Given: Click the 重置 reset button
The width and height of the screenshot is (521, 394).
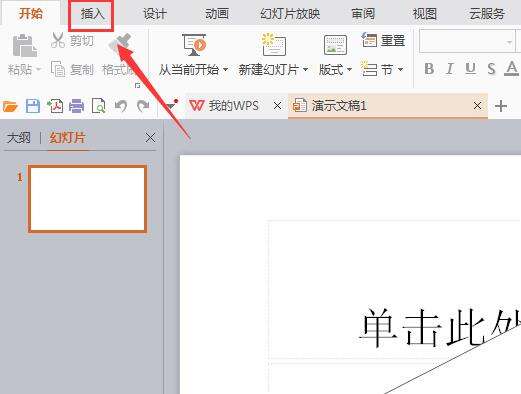Looking at the screenshot, I should [383, 40].
